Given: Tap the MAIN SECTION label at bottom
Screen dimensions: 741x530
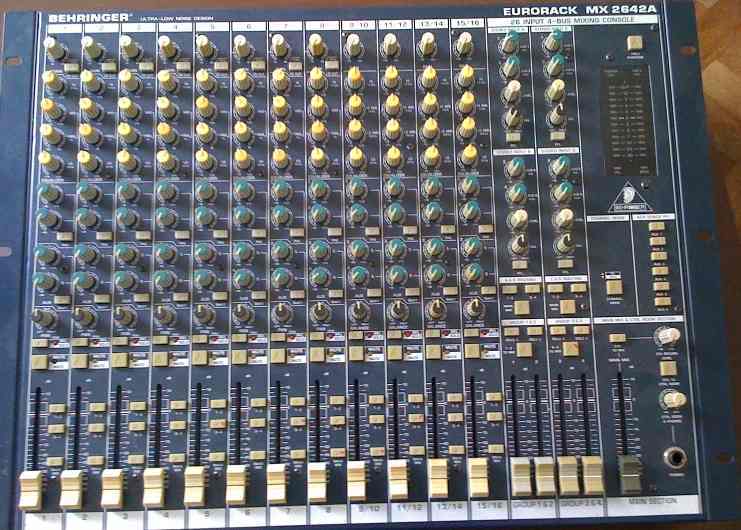Looking at the screenshot, I should 651,502.
